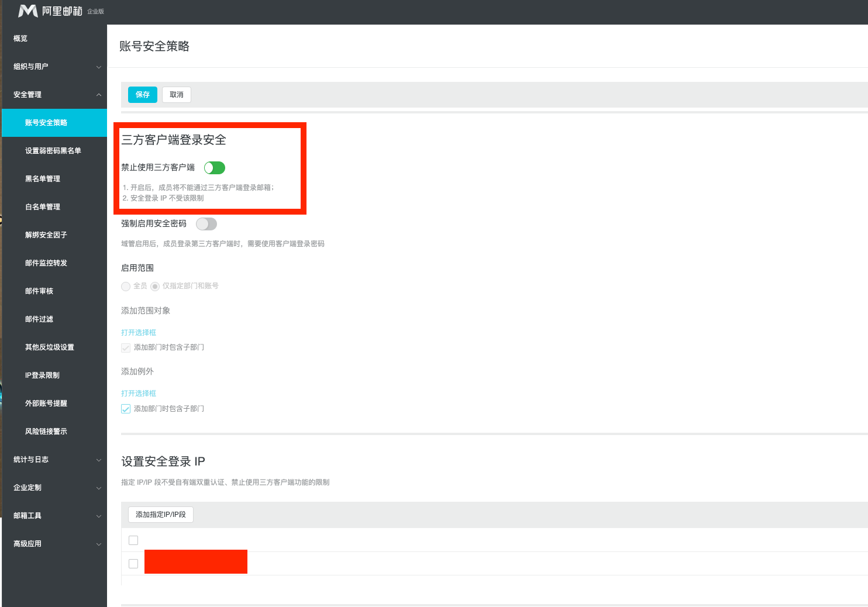
Task: Uncheck 添加部门时包含子部门 under 添加例外
Action: point(126,409)
